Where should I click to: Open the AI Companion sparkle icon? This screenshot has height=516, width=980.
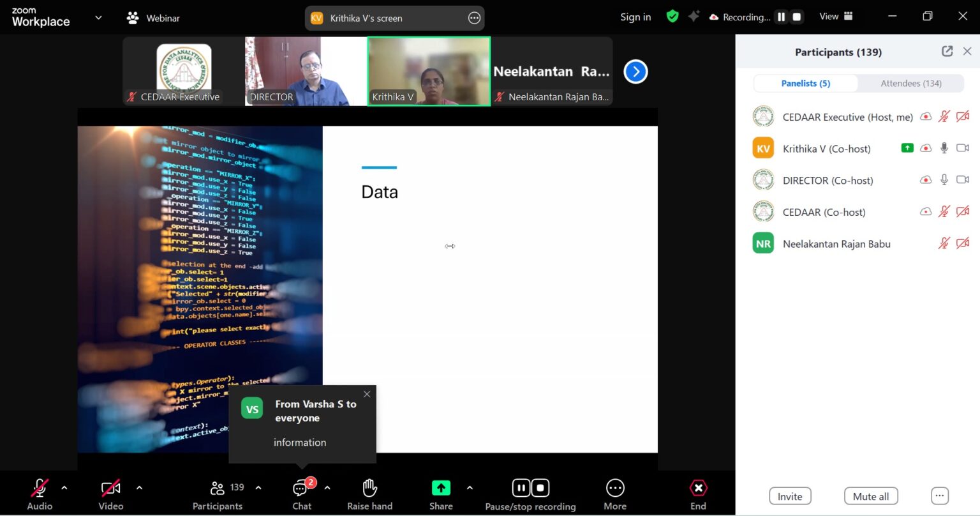694,17
